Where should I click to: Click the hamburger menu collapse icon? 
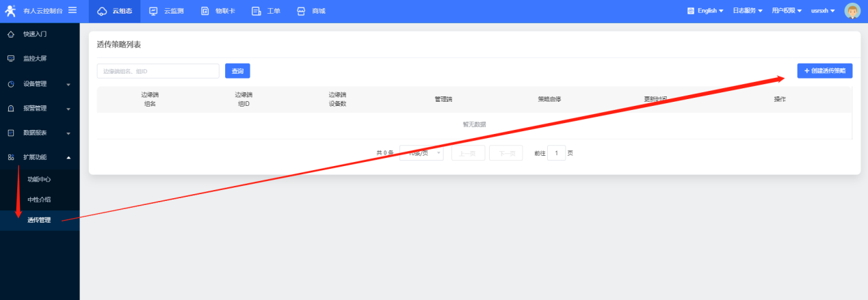pyautogui.click(x=73, y=10)
